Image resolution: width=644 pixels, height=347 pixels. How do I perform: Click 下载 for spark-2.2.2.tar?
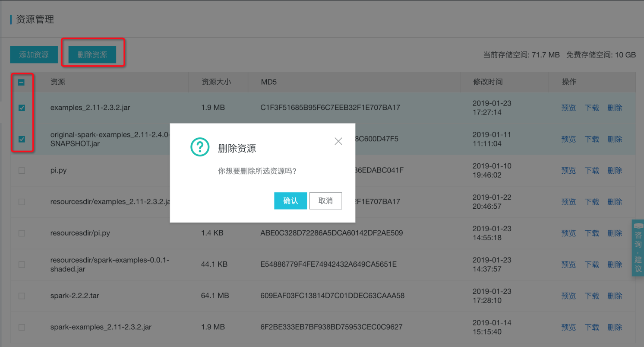coord(592,296)
